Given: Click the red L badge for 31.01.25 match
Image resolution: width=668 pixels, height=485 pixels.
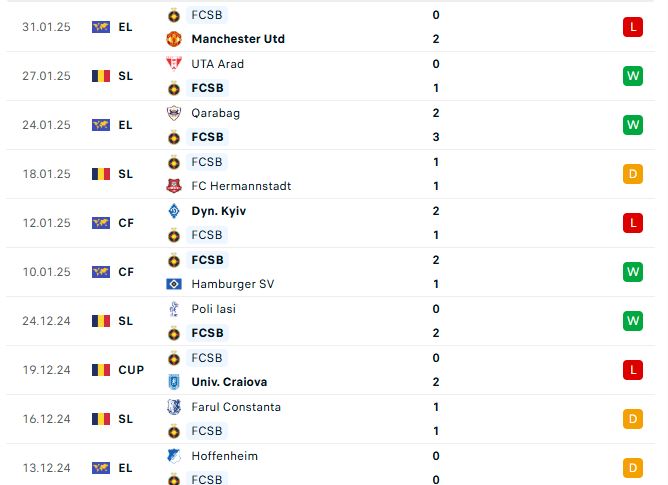Looking at the screenshot, I should 633,27.
